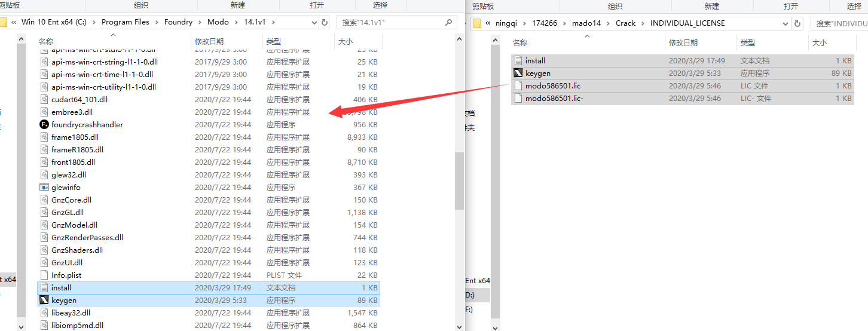
Task: Select GnzModel.dll file name
Action: click(x=74, y=225)
